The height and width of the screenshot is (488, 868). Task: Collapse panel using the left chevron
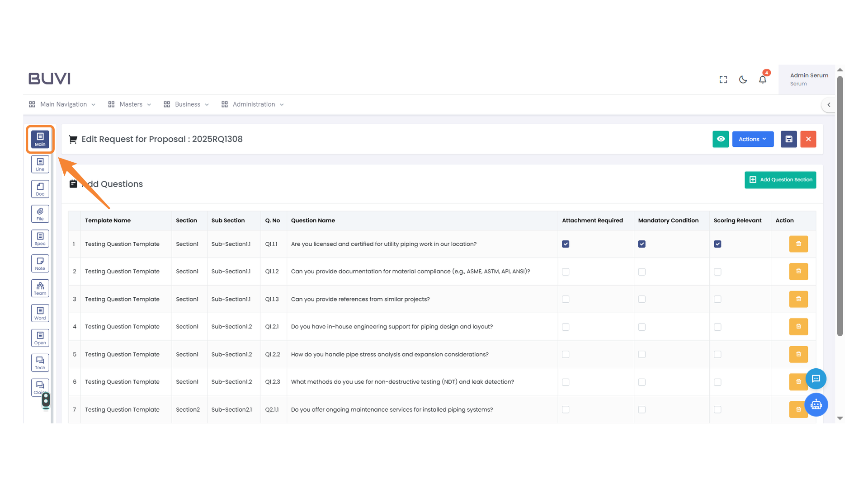click(x=829, y=105)
